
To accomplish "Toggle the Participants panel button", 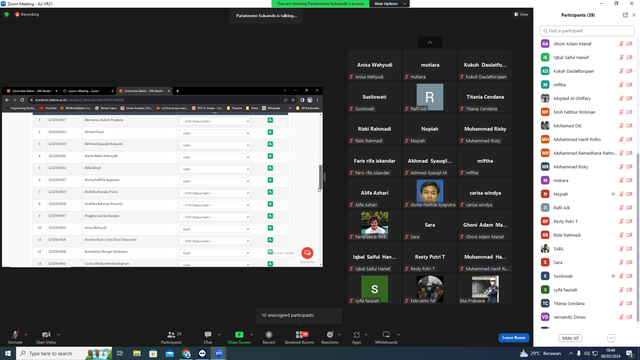I will [x=171, y=335].
